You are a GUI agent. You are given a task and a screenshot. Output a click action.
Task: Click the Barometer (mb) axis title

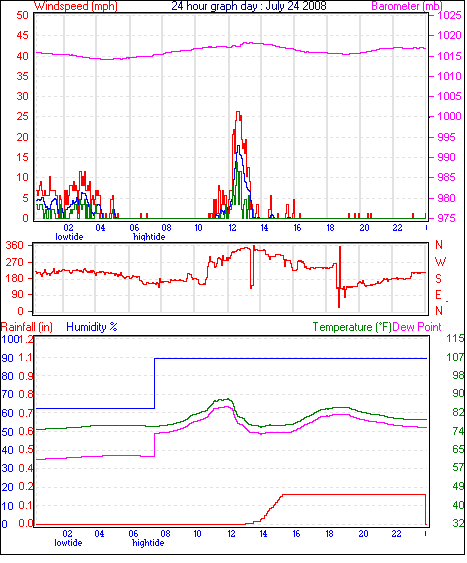click(407, 6)
